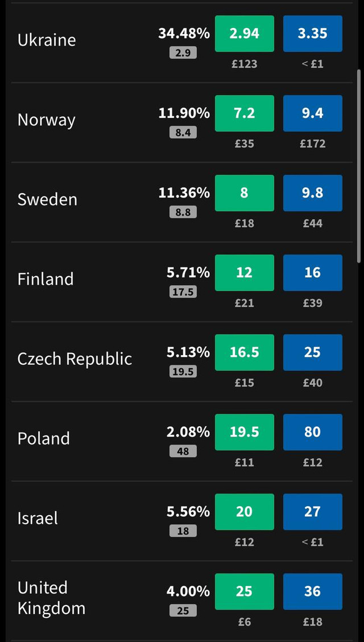Click Ukraine back odds 2.94
This screenshot has height=642, width=364.
point(244,34)
